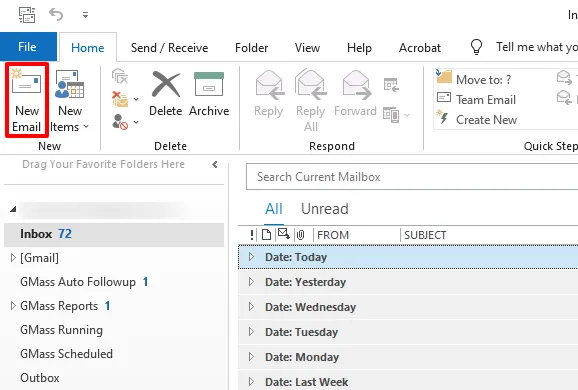This screenshot has width=578, height=390.
Task: Open the Send / Receive tab
Action: coord(170,48)
